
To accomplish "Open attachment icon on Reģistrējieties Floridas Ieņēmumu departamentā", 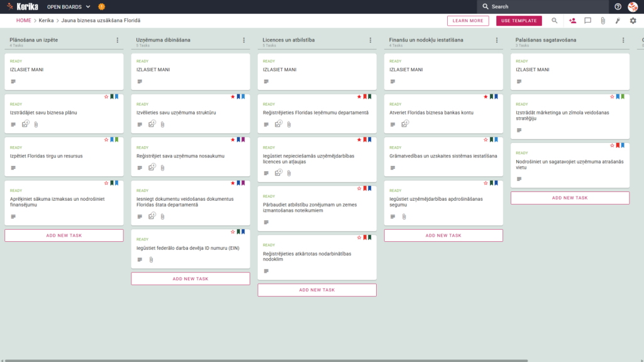I will 289,125.
